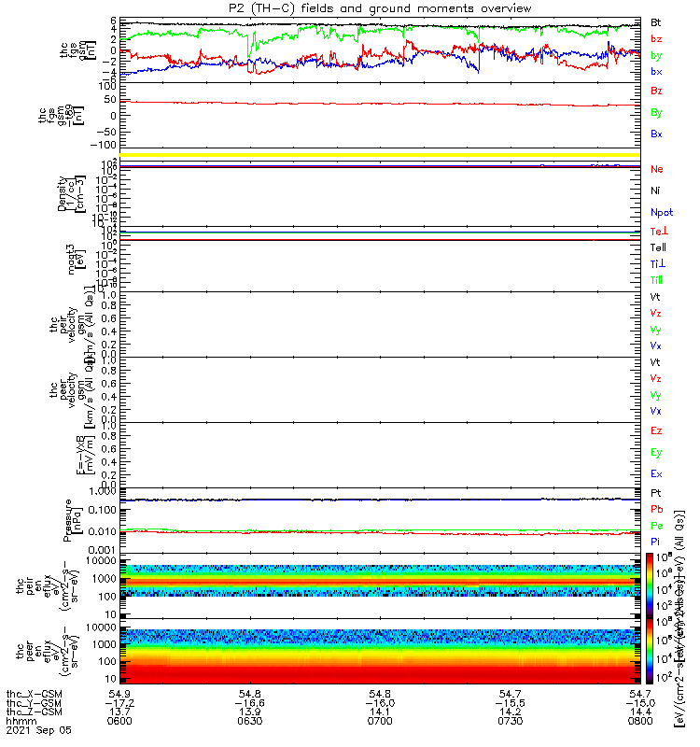Select 'Vt' legend of the peir velocity panel
The width and height of the screenshot is (700, 747).
tap(655, 297)
